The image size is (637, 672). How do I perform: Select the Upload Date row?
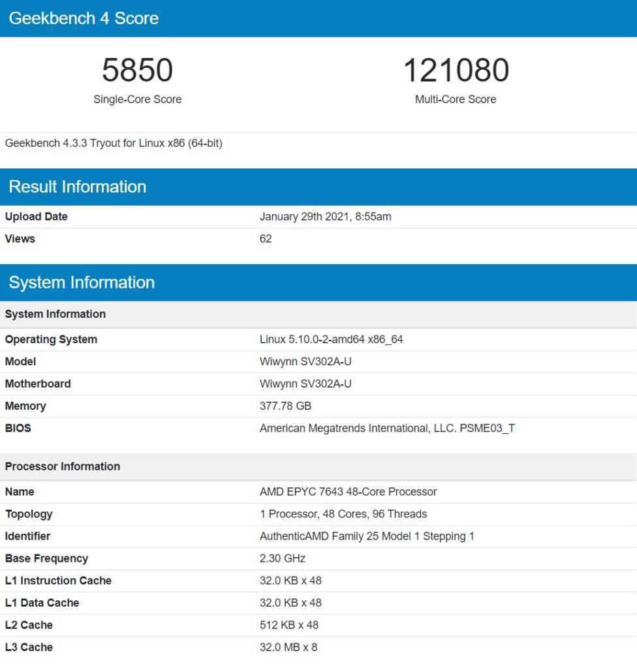[x=36, y=216]
